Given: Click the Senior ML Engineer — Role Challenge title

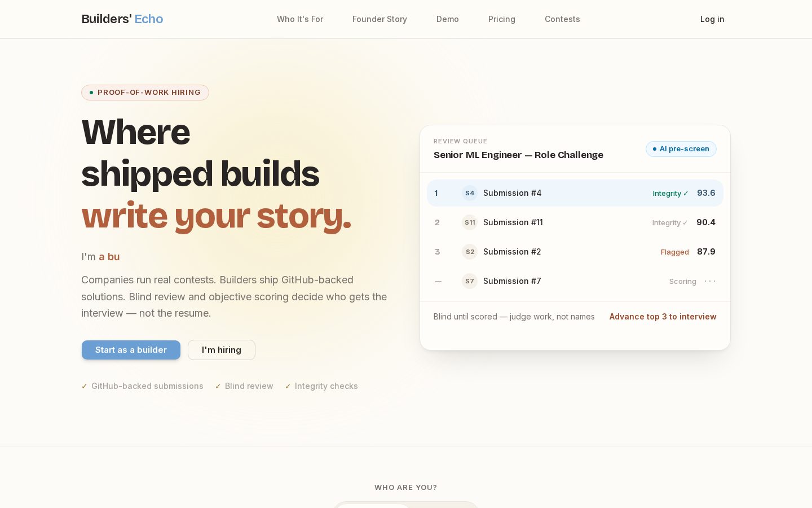Looking at the screenshot, I should point(518,155).
